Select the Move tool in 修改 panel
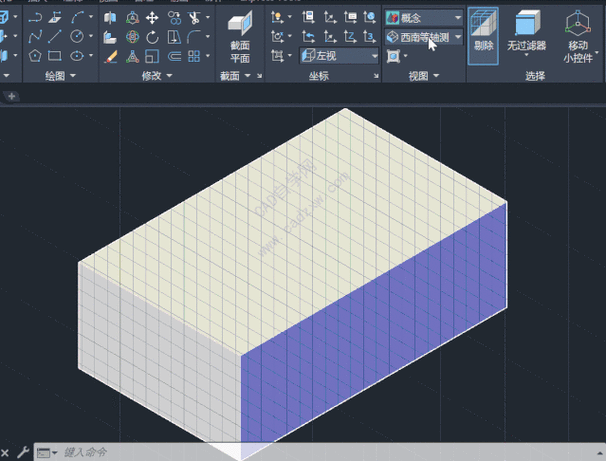The image size is (606, 461). [152, 18]
